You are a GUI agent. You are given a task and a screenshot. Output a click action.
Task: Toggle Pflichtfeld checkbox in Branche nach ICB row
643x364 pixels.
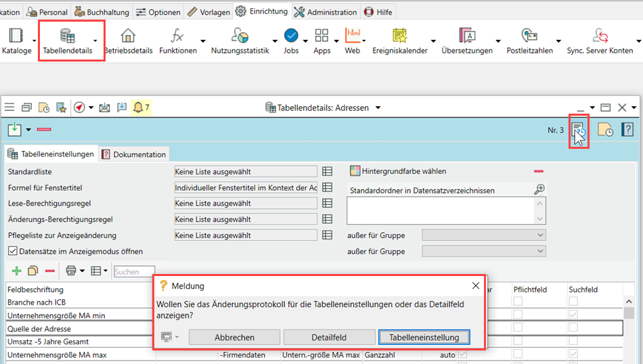click(518, 302)
